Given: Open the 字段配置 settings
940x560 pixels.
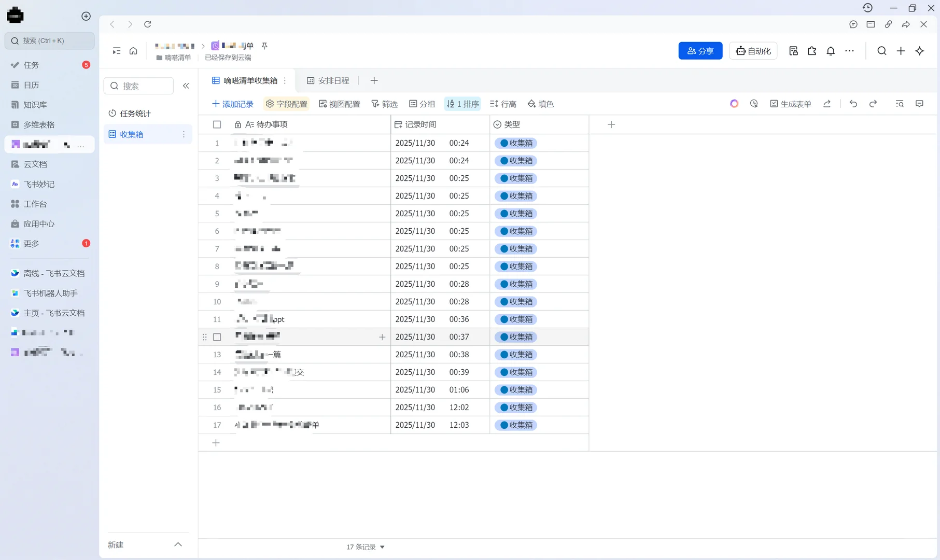Looking at the screenshot, I should (x=286, y=104).
